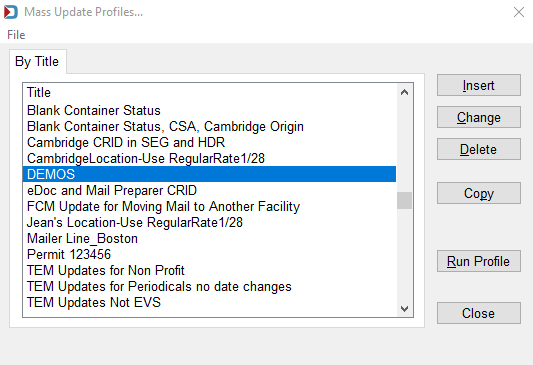Select TEM Updates for Non Profit
533x365 pixels.
click(209, 271)
